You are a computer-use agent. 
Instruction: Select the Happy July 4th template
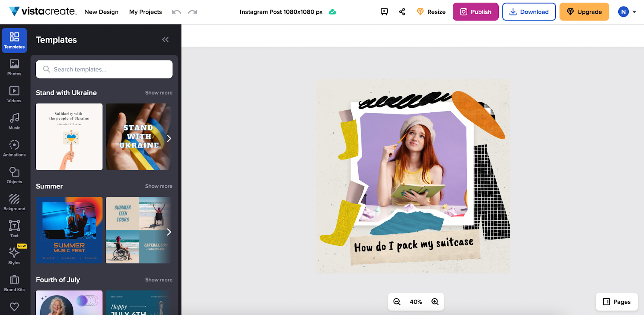138,303
